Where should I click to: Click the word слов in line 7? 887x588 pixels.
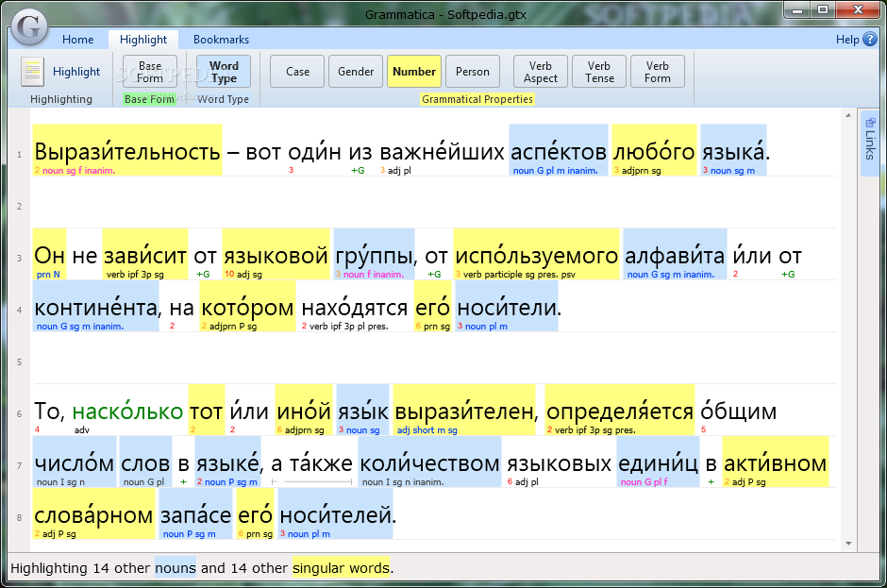(x=145, y=463)
